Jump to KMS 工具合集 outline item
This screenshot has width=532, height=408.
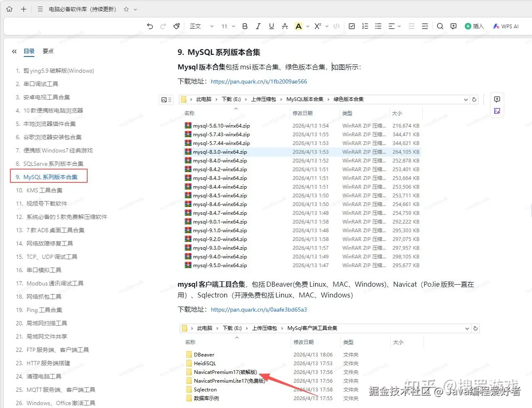(x=44, y=190)
